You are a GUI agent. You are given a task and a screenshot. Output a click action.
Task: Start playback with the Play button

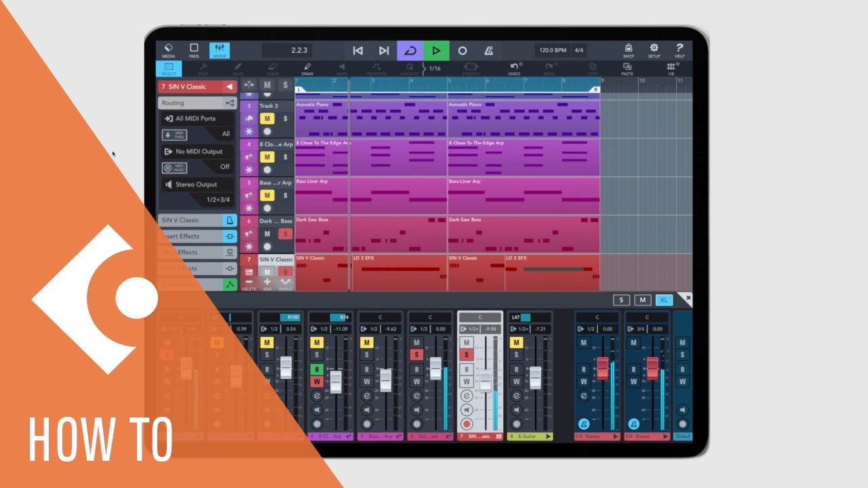click(x=436, y=51)
